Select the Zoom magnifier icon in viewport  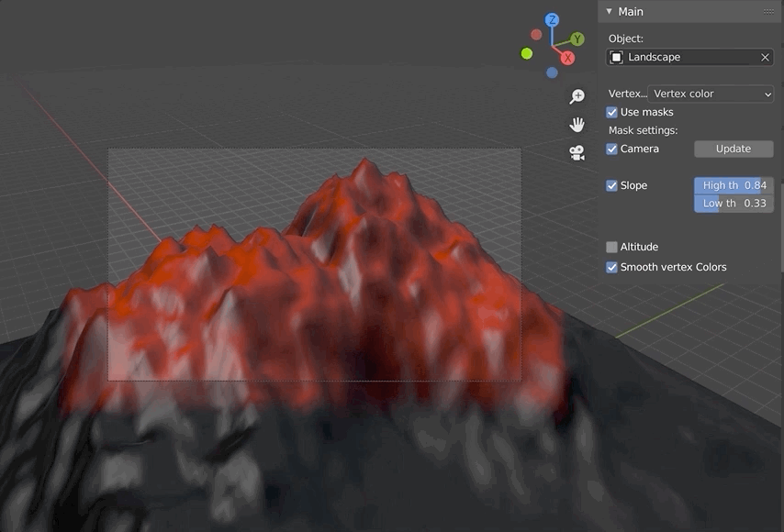[577, 95]
